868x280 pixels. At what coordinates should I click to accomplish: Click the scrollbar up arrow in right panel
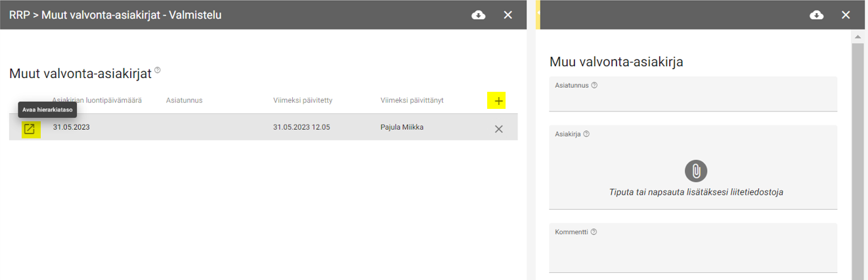pyautogui.click(x=857, y=36)
